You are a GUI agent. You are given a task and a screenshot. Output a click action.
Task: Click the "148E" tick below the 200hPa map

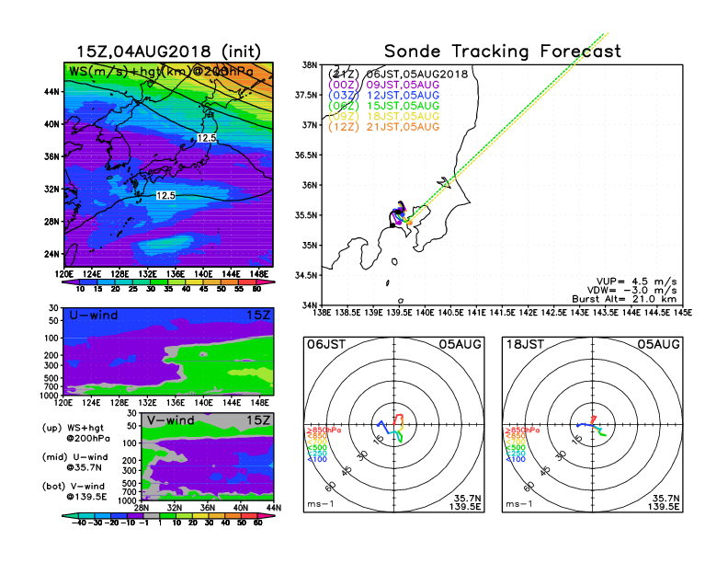(258, 274)
